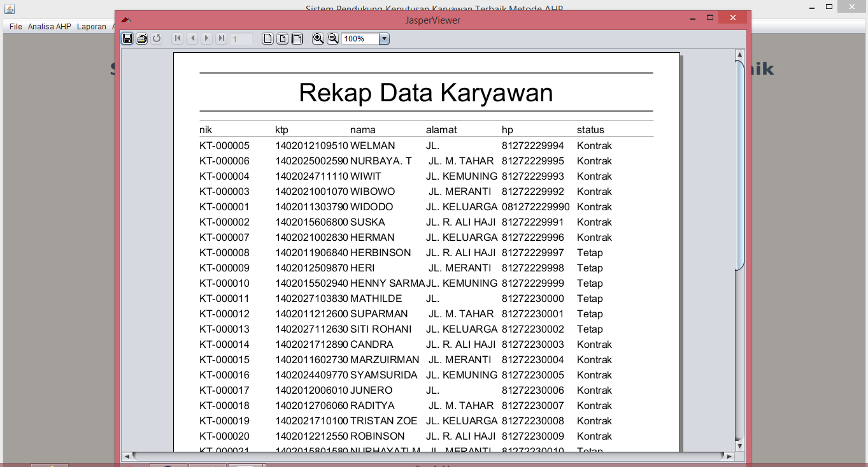
Task: Jump to the last page
Action: coord(221,38)
